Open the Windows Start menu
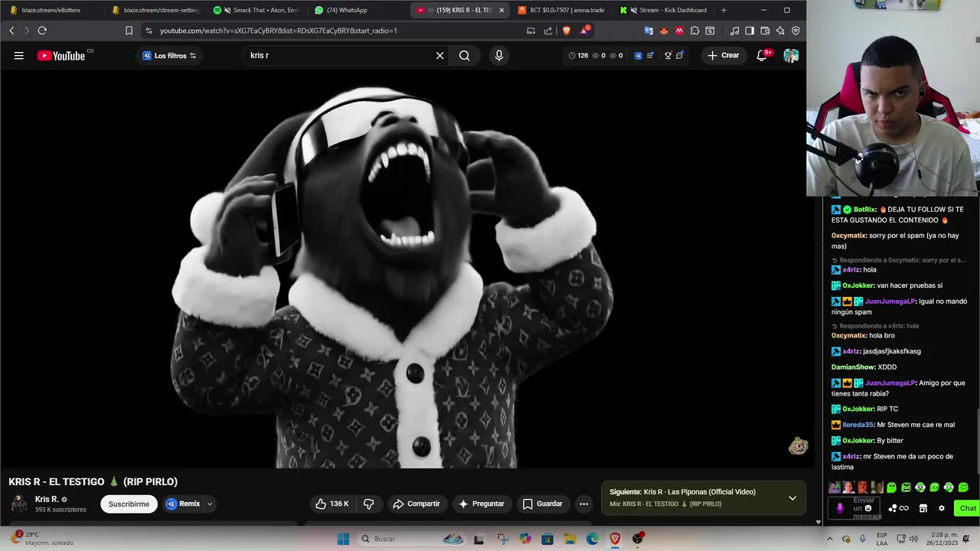980x551 pixels. point(343,539)
